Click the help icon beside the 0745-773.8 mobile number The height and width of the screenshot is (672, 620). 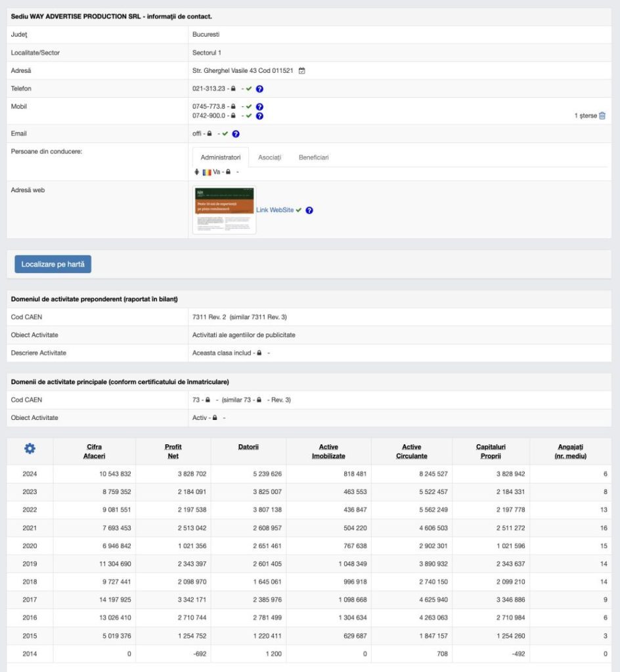tap(260, 106)
